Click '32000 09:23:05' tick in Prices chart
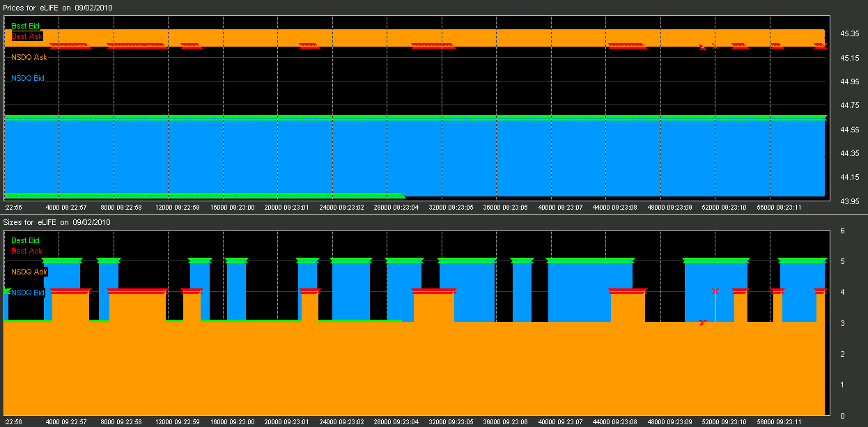 point(451,208)
